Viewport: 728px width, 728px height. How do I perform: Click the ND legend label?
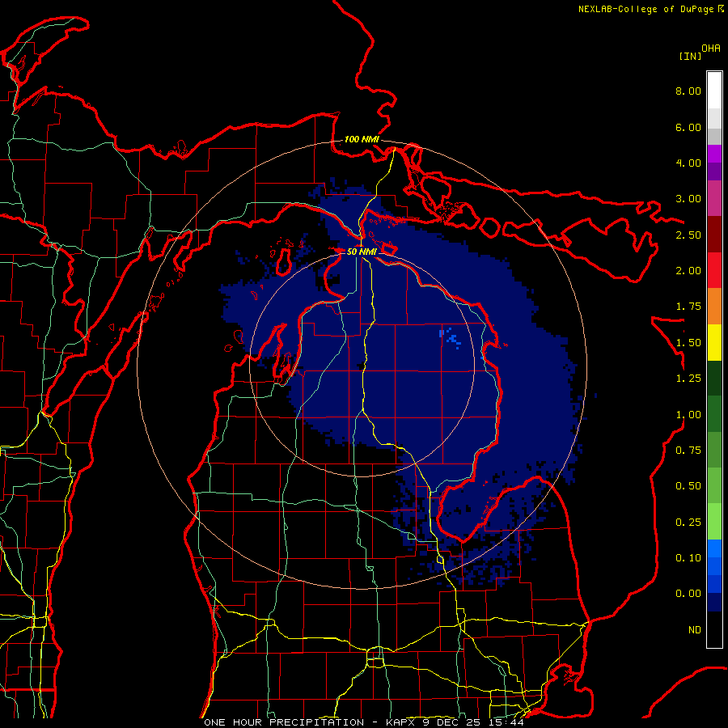[x=695, y=630]
